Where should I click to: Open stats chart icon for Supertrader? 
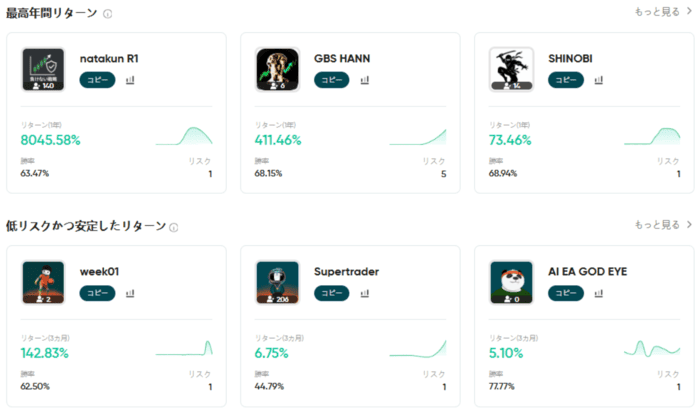pyautogui.click(x=364, y=293)
